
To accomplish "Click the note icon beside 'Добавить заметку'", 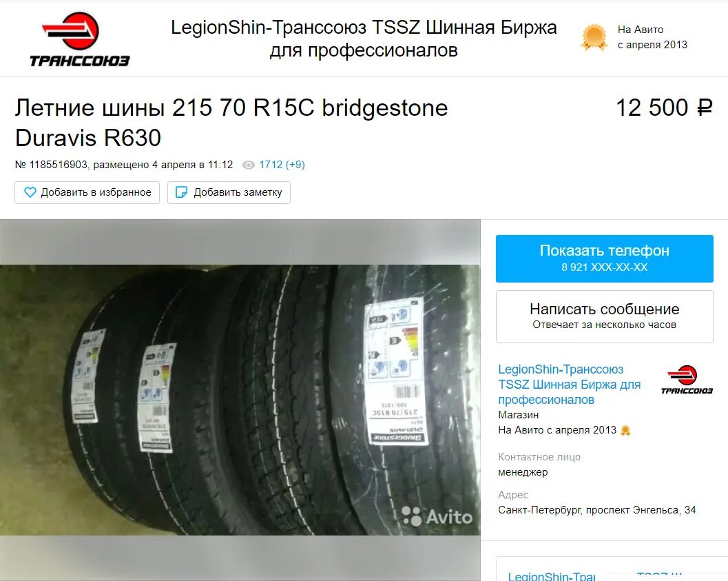I will pos(182,192).
